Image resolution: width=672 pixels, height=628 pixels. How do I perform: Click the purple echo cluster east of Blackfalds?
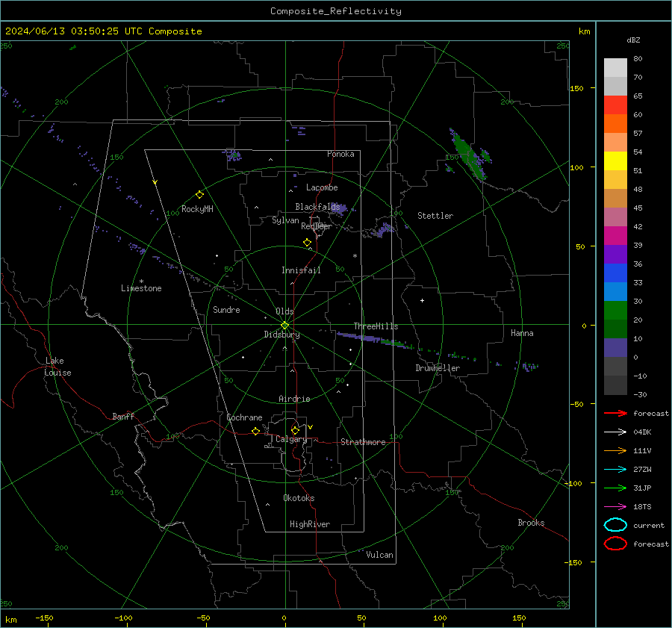tap(340, 208)
